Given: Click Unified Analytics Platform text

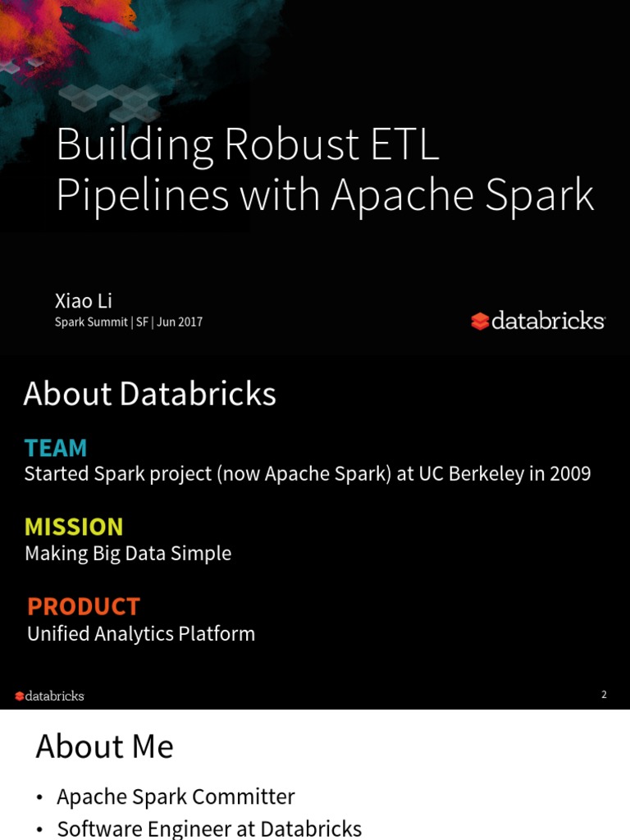Looking at the screenshot, I should pos(141,634).
